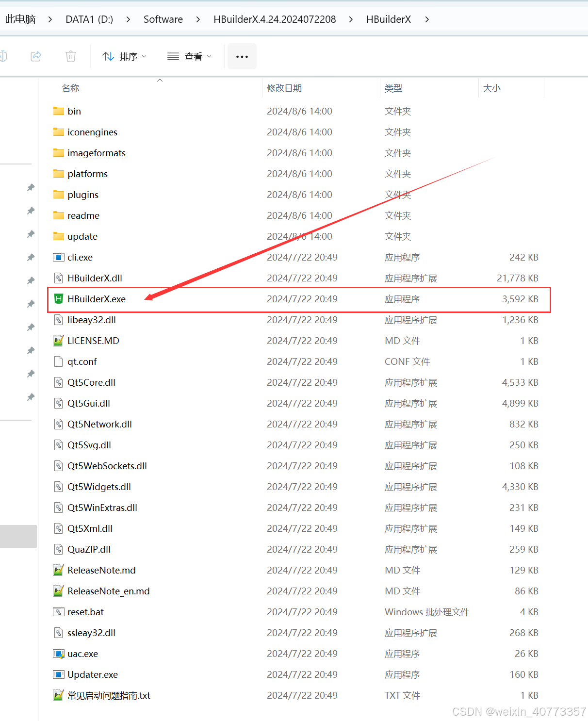Click the Qt5WinExtras.dll file name

102,508
